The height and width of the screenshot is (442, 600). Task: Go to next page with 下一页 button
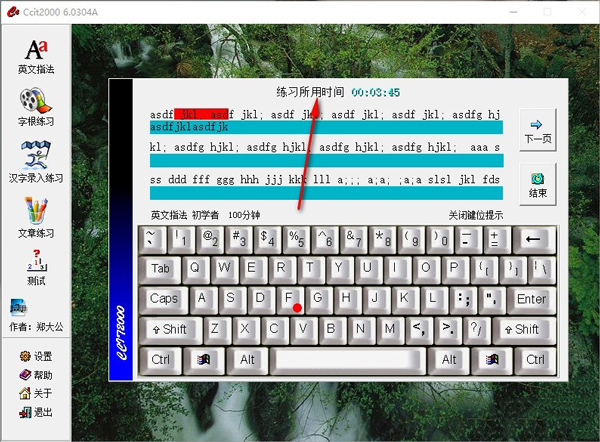tap(538, 130)
